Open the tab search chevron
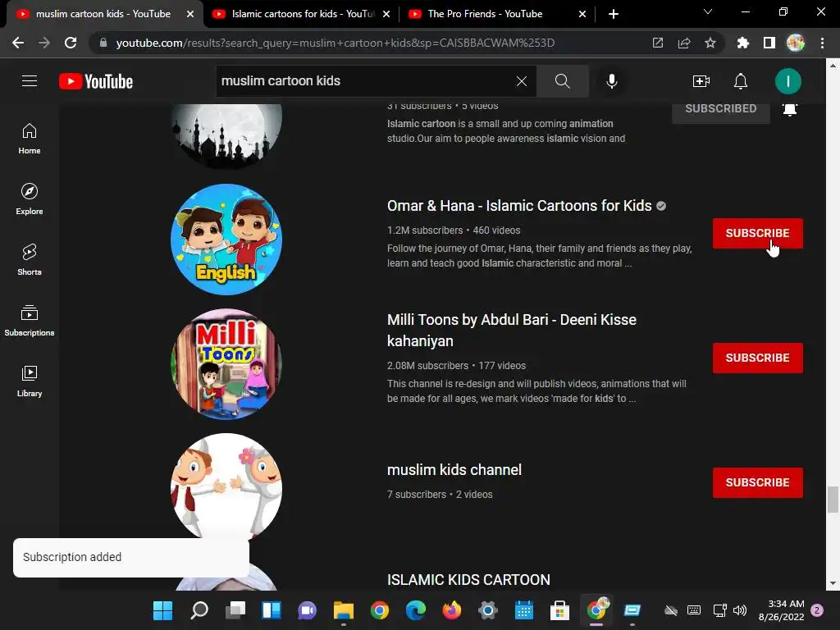Viewport: 840px width, 630px height. [x=708, y=11]
